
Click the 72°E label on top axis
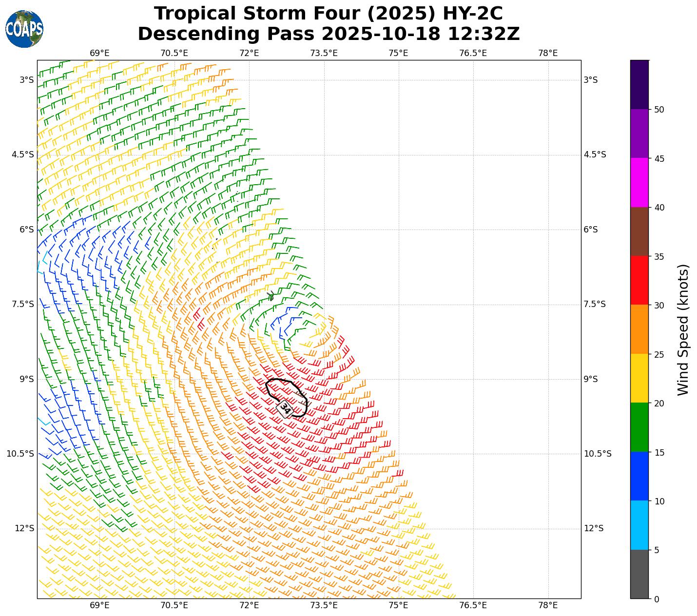(x=249, y=53)
